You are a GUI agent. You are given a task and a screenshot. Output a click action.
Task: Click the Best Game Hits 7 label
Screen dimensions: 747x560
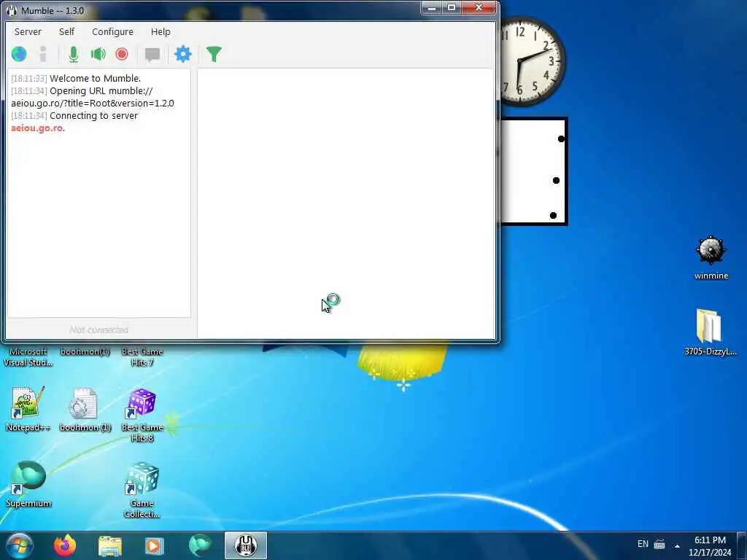142,357
